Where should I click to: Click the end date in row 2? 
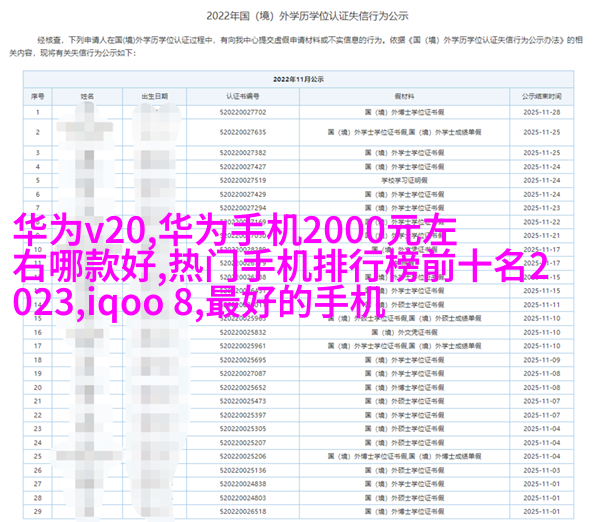[542, 132]
